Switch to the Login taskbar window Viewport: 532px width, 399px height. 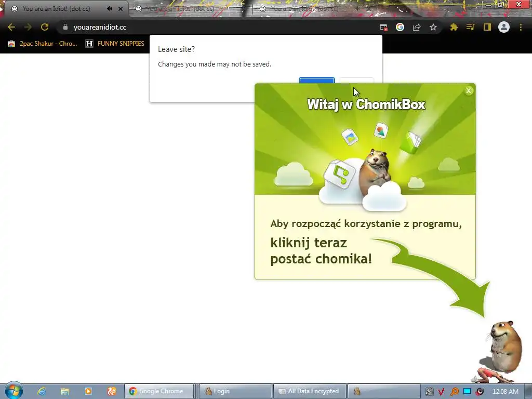coord(235,391)
